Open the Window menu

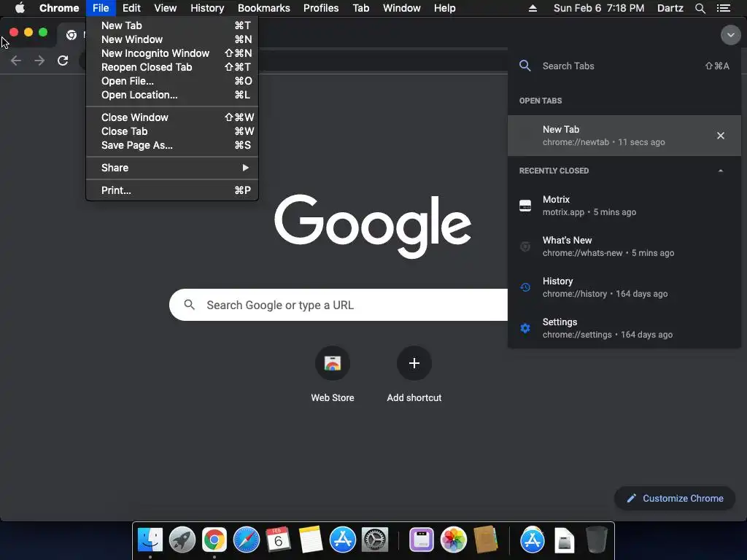click(402, 8)
